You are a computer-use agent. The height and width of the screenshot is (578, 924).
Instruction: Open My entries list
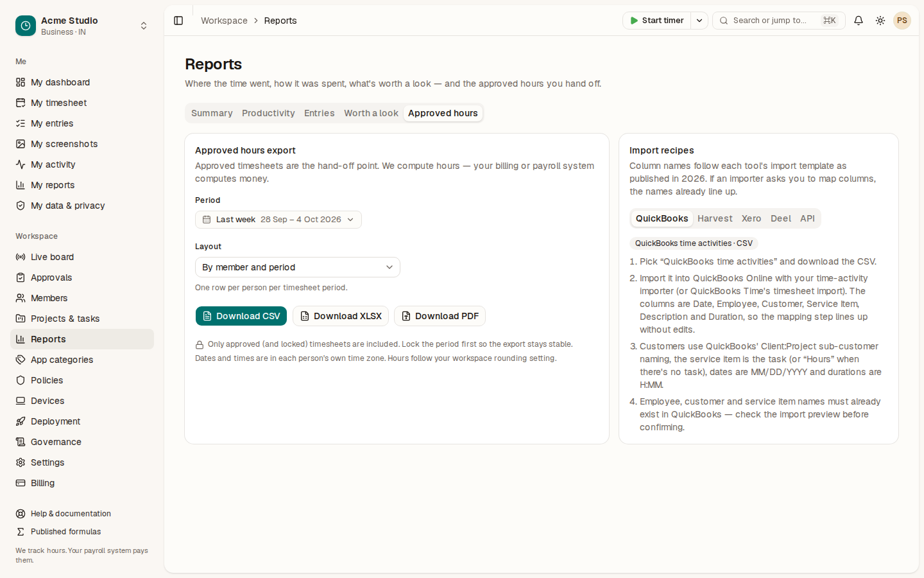tap(82, 123)
